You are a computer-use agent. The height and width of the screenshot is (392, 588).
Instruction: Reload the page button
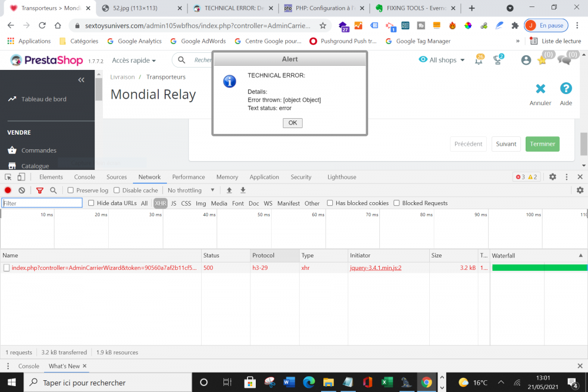click(x=42, y=25)
